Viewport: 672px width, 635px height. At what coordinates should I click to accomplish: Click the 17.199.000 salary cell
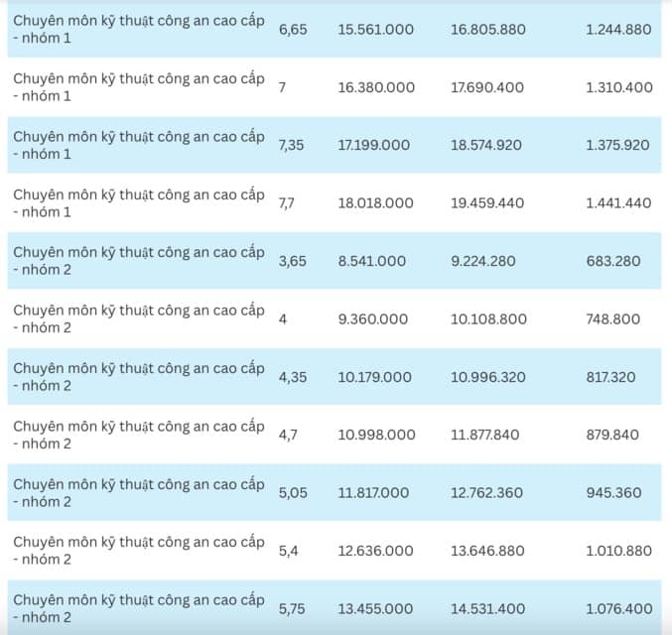pyautogui.click(x=373, y=145)
